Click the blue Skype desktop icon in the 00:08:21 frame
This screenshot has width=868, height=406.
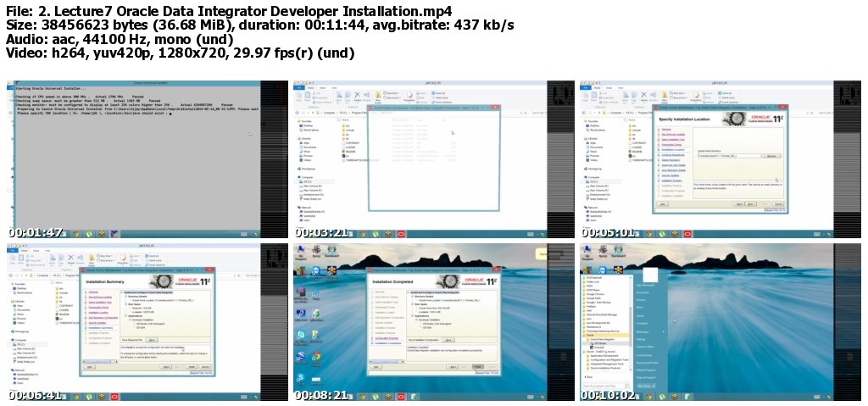coord(300,378)
